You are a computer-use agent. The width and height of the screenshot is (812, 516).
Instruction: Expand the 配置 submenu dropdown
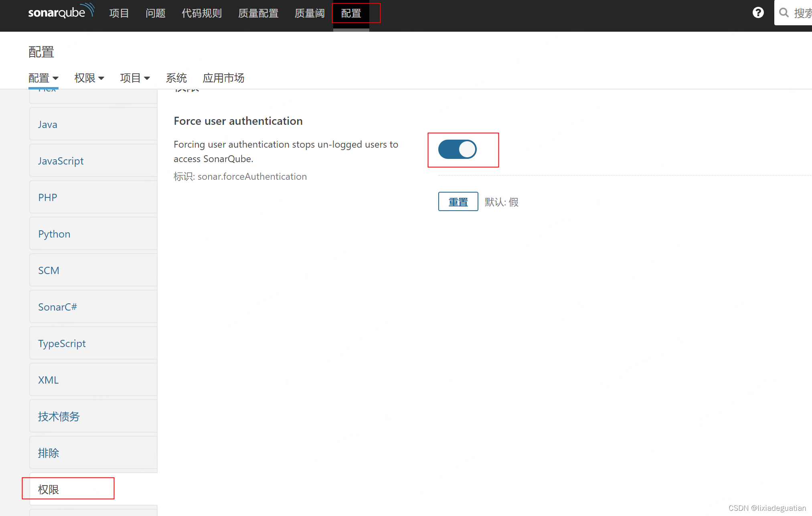[43, 78]
